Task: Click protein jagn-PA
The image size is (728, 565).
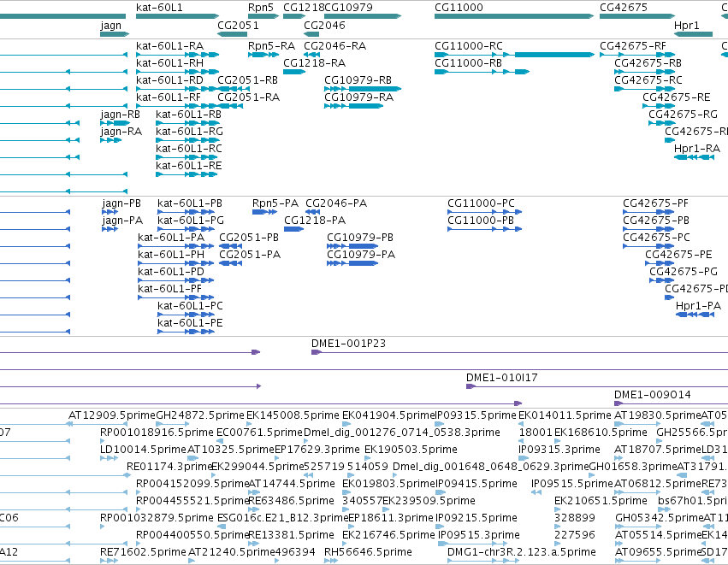Action: coord(122,221)
